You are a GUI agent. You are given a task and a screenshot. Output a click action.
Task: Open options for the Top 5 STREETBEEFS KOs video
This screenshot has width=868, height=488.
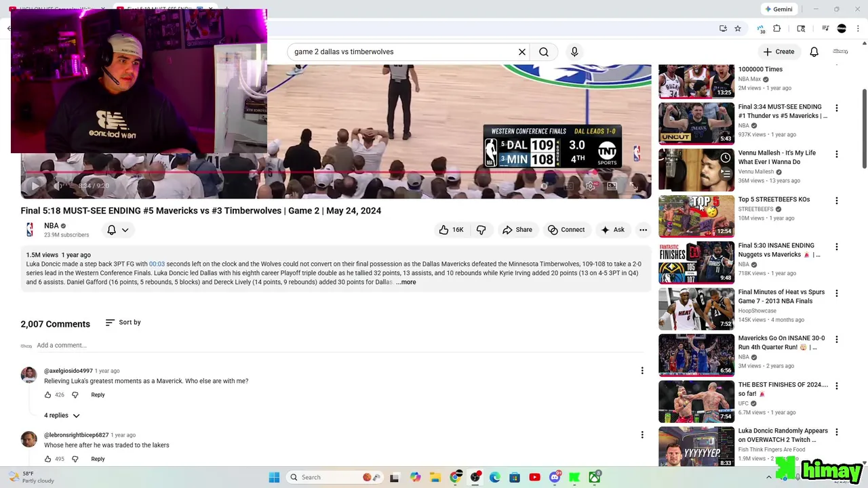coord(837,201)
